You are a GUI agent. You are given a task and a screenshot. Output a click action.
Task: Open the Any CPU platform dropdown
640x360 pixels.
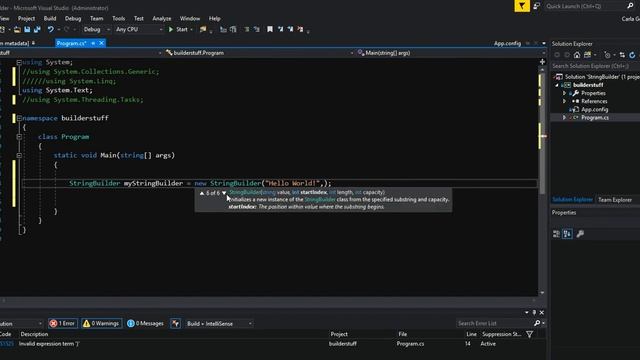point(139,29)
